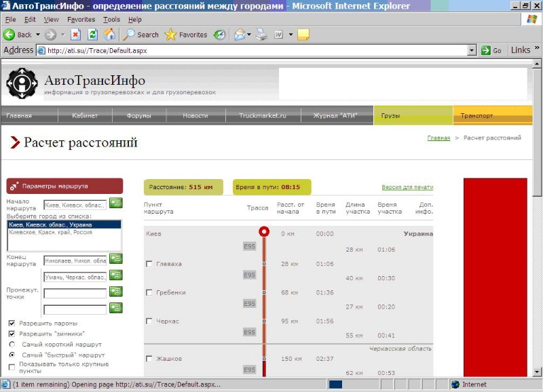Click the Stop loading icon

[x=75, y=35]
